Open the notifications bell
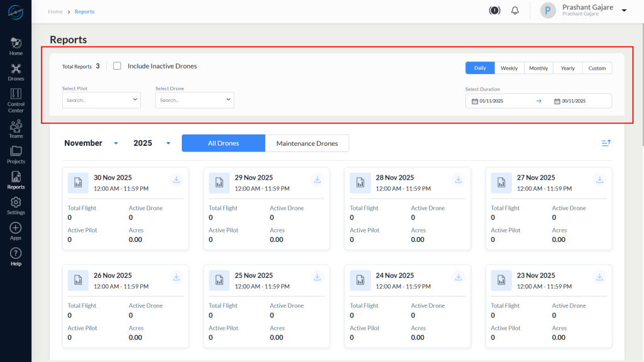The height and width of the screenshot is (362, 644). [x=514, y=10]
